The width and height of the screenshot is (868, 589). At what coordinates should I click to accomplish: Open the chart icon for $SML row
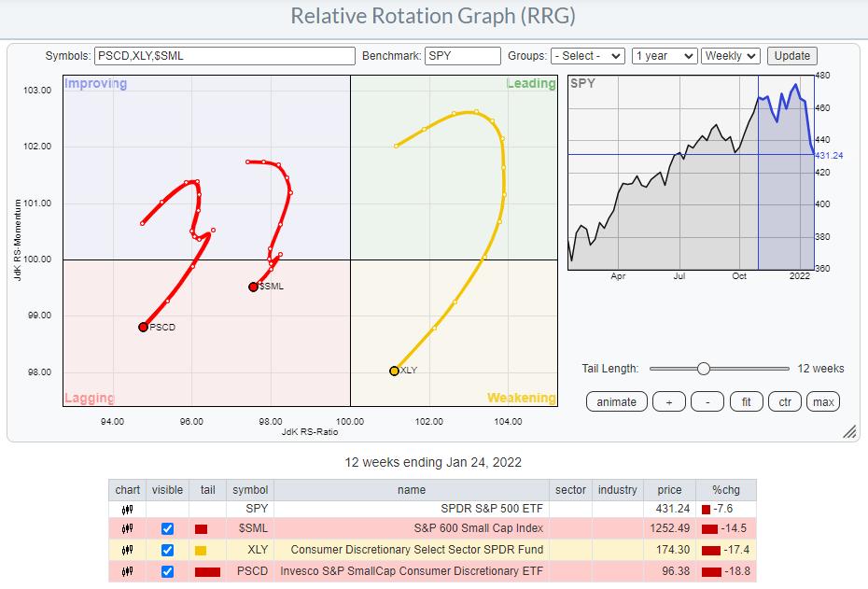point(128,529)
